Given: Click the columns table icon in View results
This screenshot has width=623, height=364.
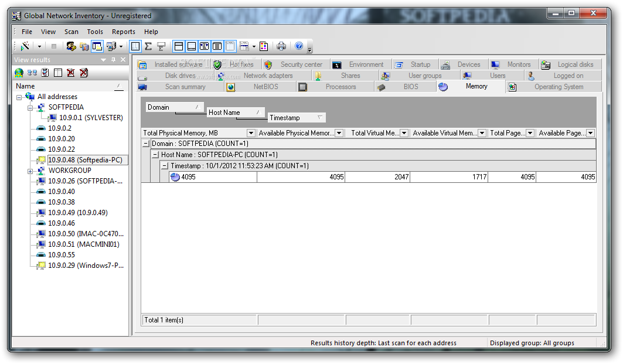Looking at the screenshot, I should point(58,73).
